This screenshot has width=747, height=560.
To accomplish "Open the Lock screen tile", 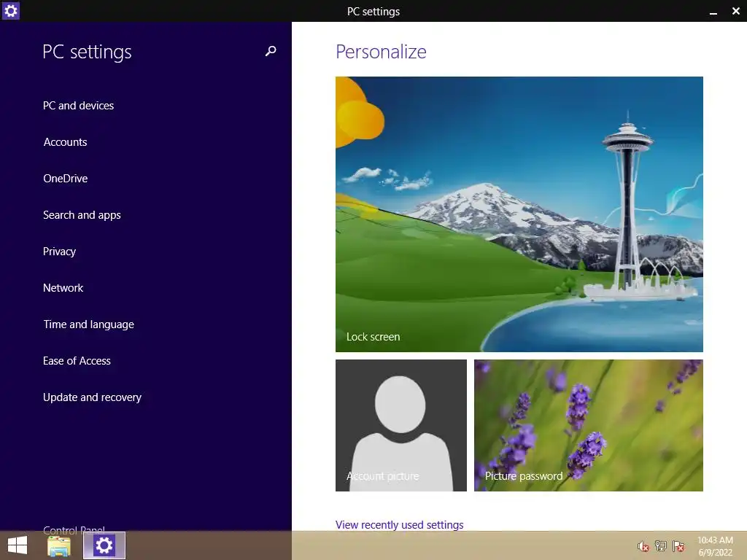I will click(519, 214).
